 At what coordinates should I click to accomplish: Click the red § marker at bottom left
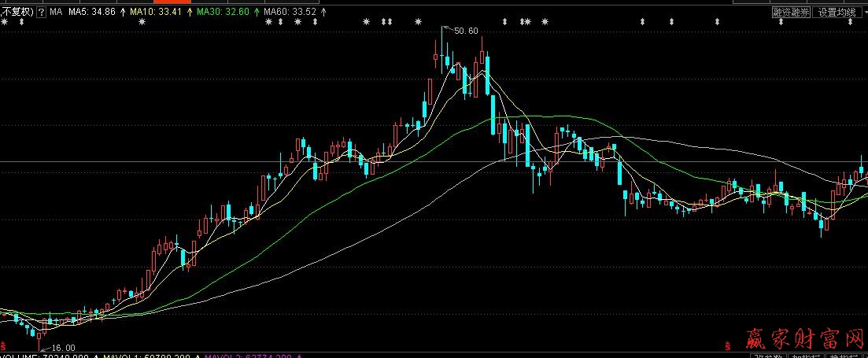(3, 345)
